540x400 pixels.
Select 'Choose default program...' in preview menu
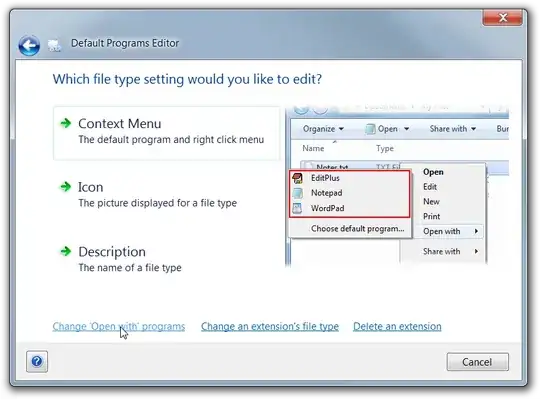357,228
